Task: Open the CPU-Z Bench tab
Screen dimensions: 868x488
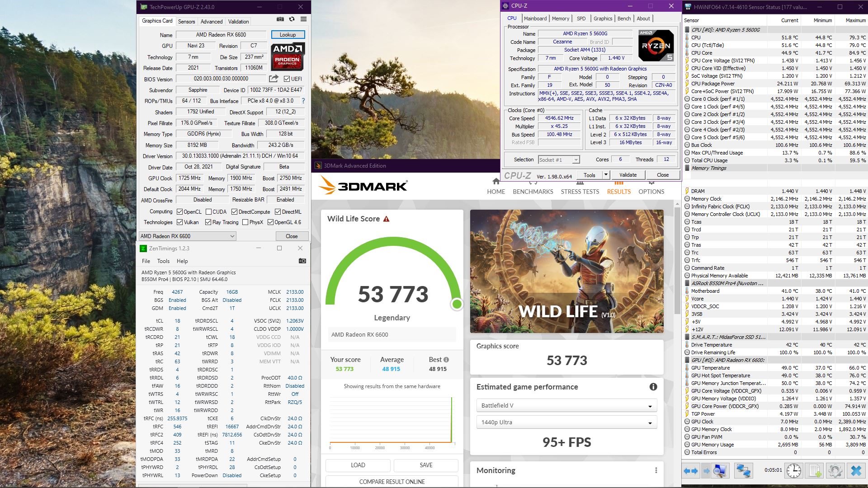Action: coord(624,19)
